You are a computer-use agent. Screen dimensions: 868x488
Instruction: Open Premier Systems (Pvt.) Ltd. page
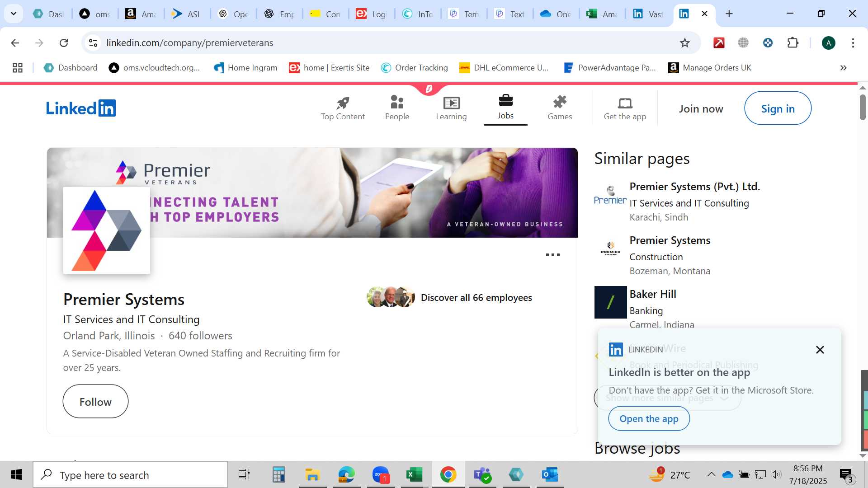(x=694, y=187)
